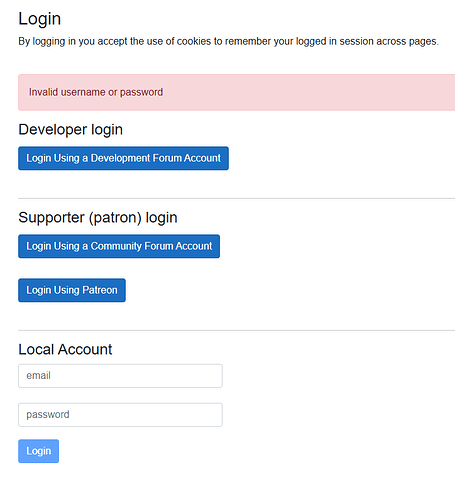
Task: Choose developer sign-in via Development Forum
Action: tap(123, 158)
